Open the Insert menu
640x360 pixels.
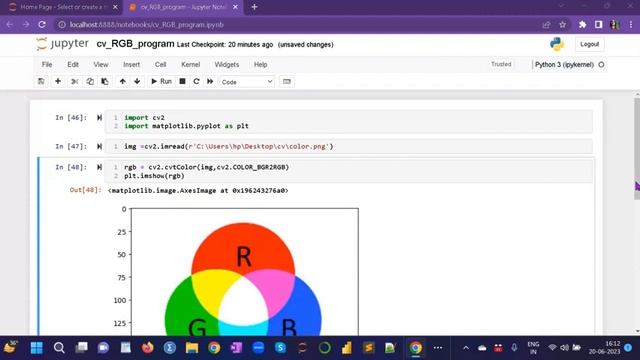click(131, 64)
